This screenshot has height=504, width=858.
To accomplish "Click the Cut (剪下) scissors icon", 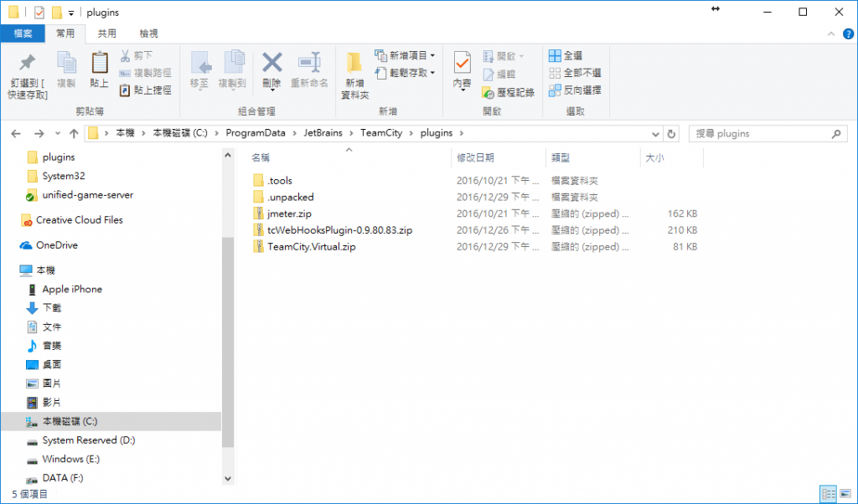I will tap(126, 55).
